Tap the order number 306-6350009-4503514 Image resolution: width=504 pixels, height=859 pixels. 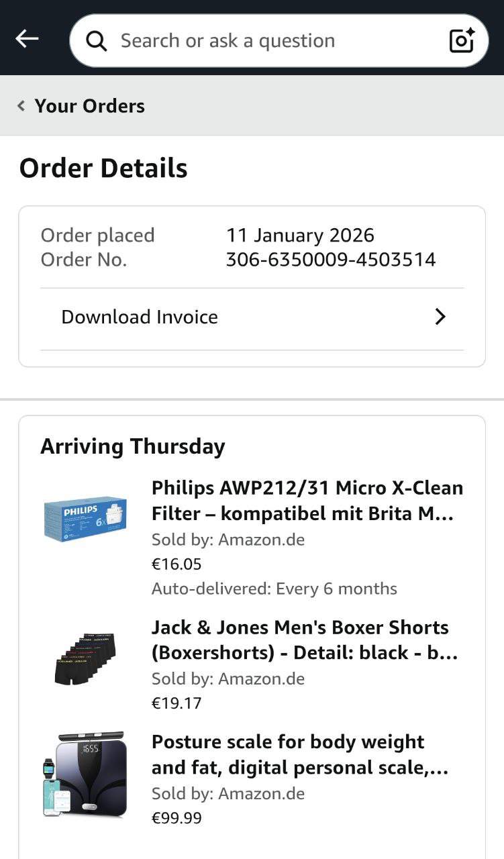click(x=331, y=259)
